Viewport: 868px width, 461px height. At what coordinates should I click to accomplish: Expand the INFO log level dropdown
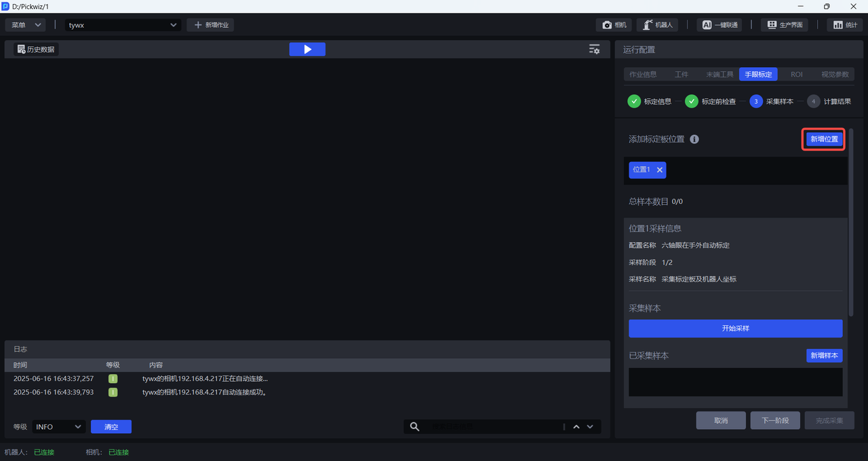click(58, 426)
